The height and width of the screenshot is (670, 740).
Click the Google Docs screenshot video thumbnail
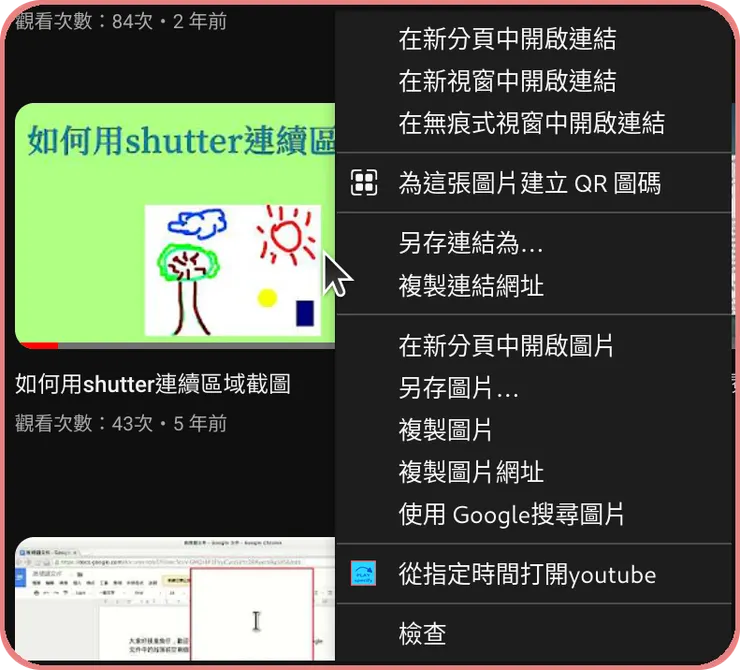175,598
